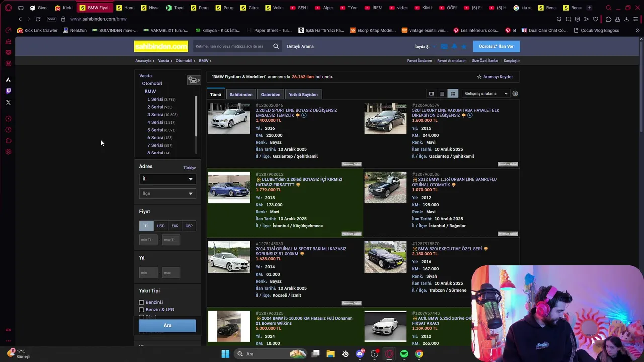Click the VPN badge in address bar
This screenshot has height=362, width=644.
(x=51, y=19)
